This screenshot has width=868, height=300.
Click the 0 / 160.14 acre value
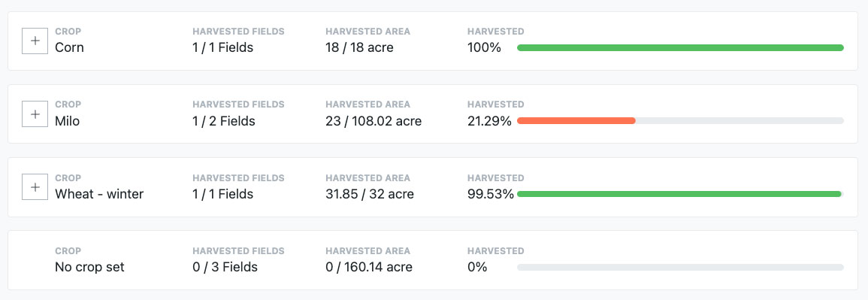[369, 267]
